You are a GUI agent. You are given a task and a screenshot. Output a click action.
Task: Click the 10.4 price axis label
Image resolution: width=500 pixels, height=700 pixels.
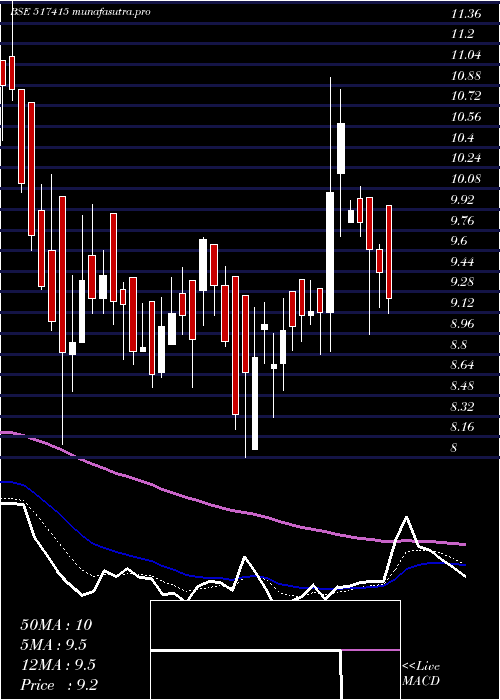click(462, 138)
